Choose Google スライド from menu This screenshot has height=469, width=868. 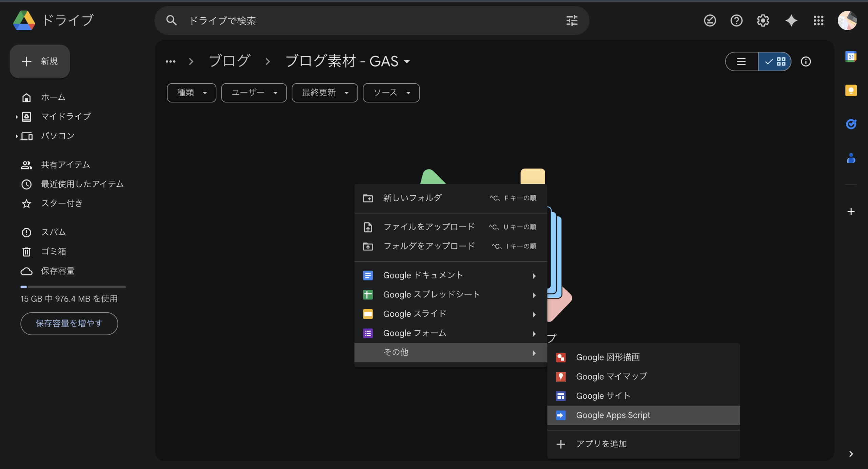451,314
